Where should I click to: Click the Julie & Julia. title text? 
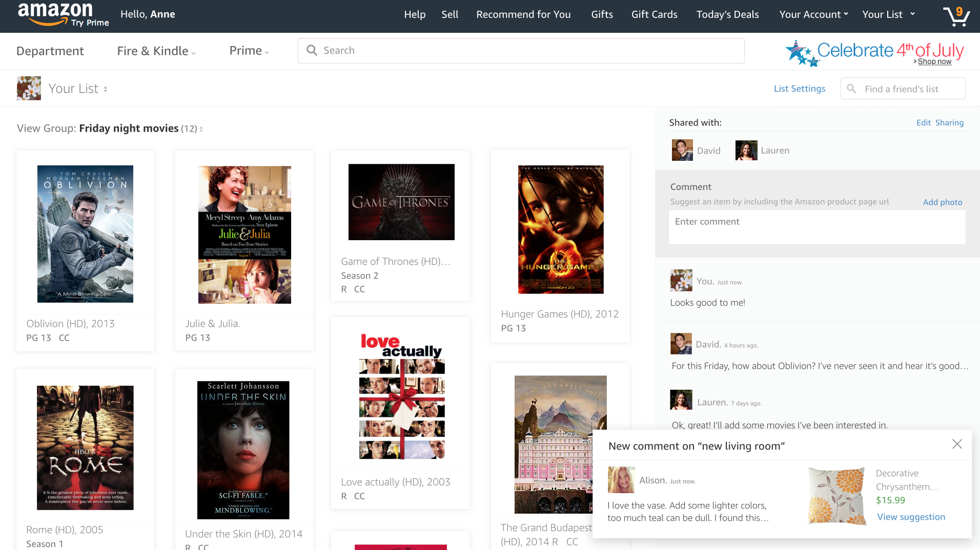pyautogui.click(x=213, y=324)
